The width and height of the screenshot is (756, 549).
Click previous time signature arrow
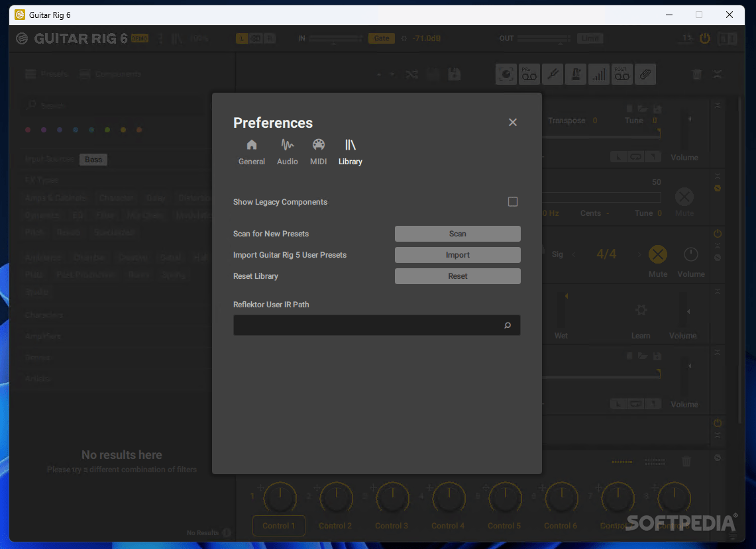pos(573,254)
